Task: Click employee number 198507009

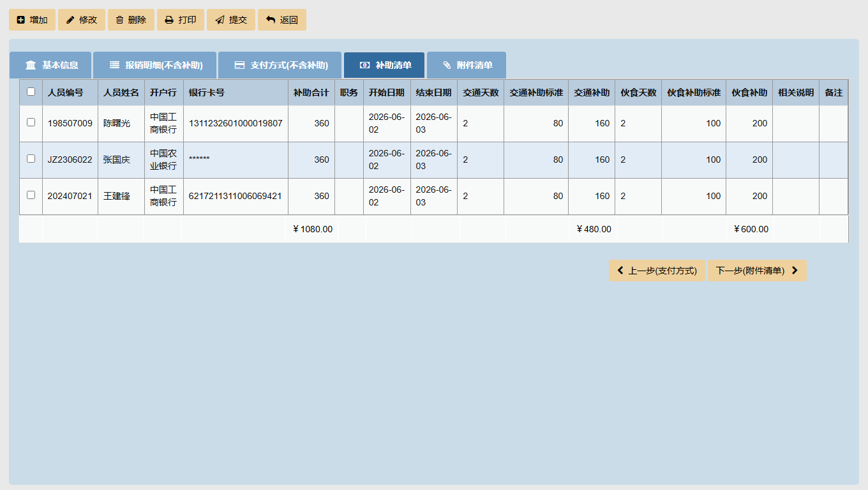Action: 70,123
